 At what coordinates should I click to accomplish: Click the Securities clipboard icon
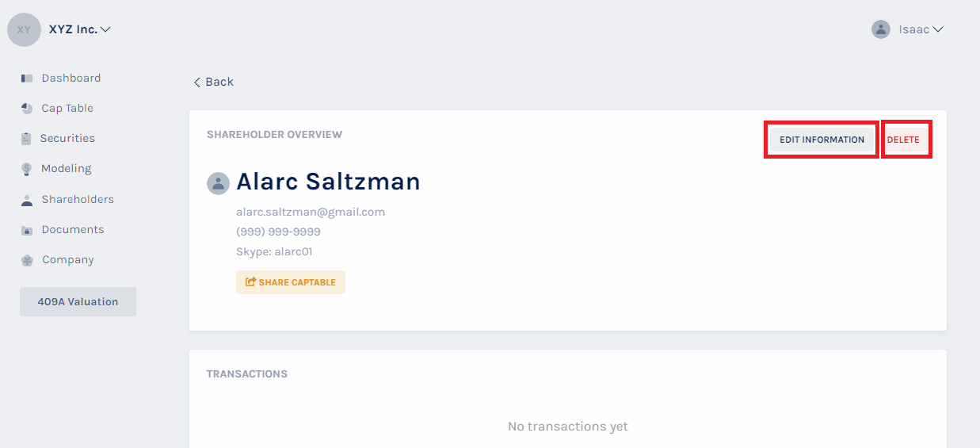(26, 139)
